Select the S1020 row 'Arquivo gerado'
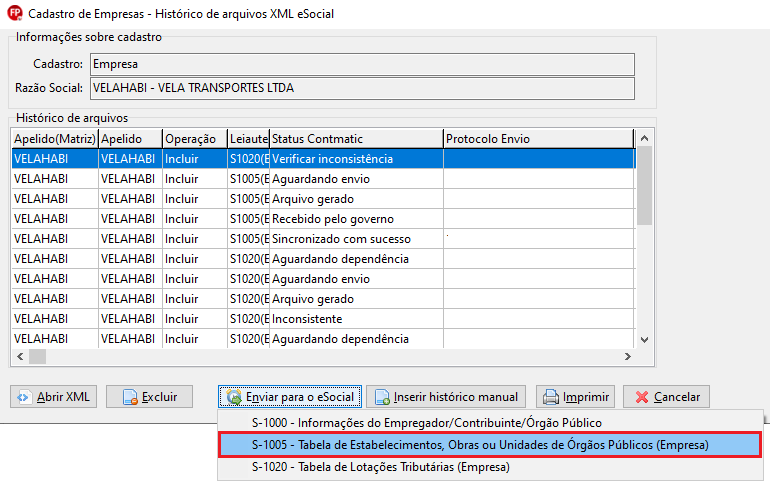 [x=324, y=299]
